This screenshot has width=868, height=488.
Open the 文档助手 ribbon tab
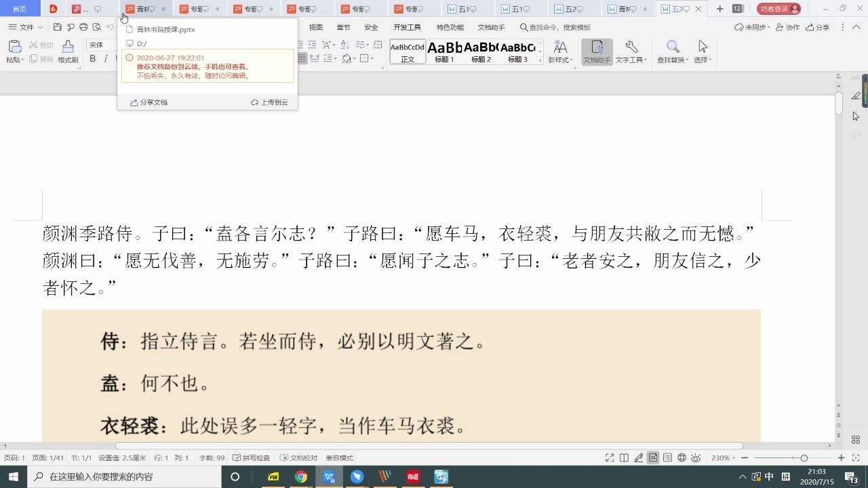(x=491, y=27)
